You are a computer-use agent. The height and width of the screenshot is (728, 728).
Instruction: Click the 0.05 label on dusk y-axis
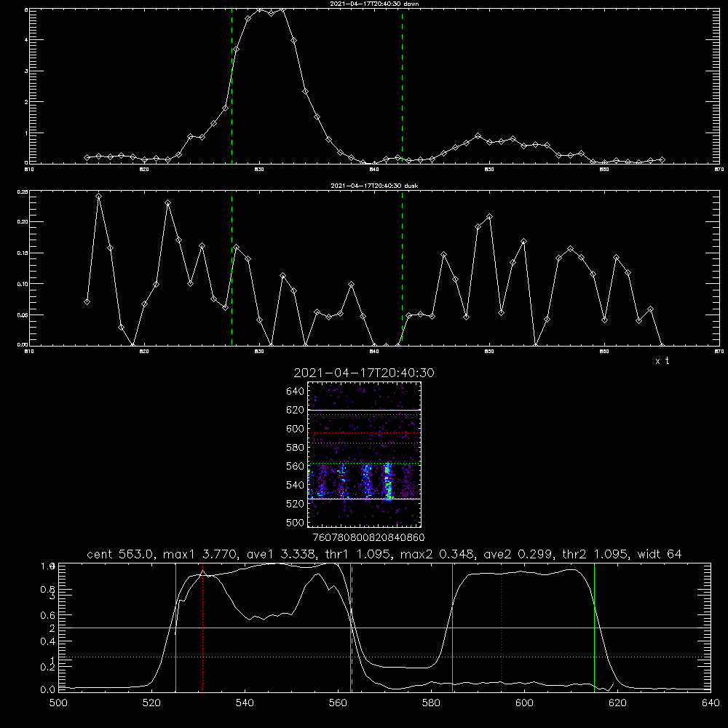point(23,314)
